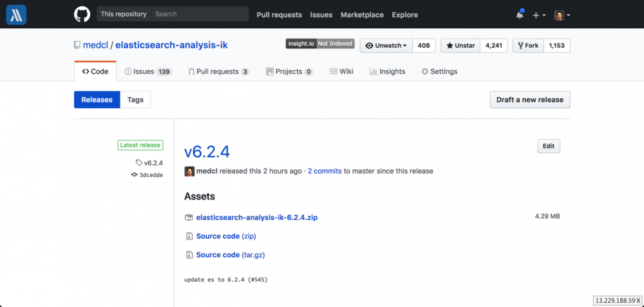
Task: Click the This repository search scope
Action: tap(124, 14)
